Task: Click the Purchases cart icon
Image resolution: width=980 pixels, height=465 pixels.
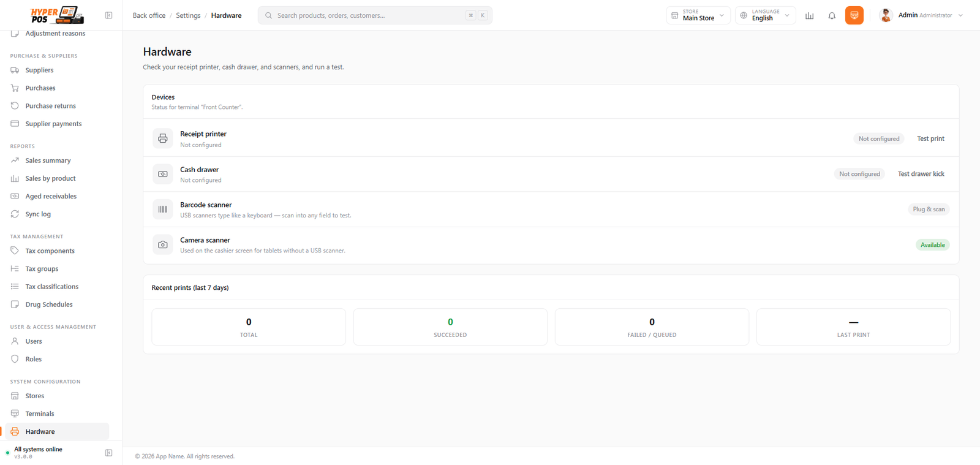Action: [15, 88]
